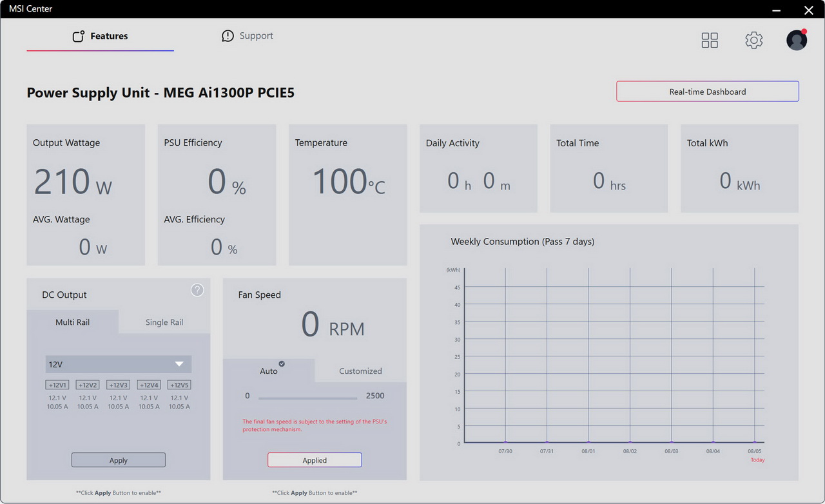The image size is (825, 504).
Task: Click the Support chat bubble icon
Action: coord(228,36)
